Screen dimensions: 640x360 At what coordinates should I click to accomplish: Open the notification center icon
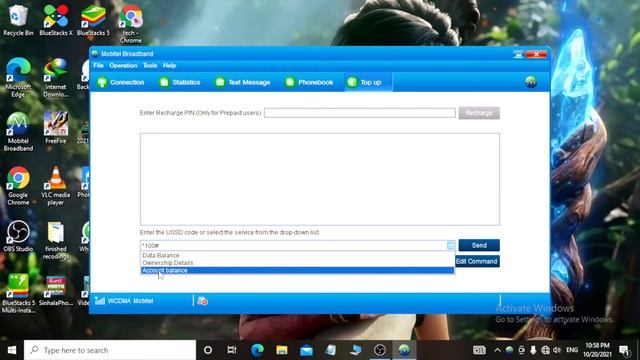click(x=624, y=350)
